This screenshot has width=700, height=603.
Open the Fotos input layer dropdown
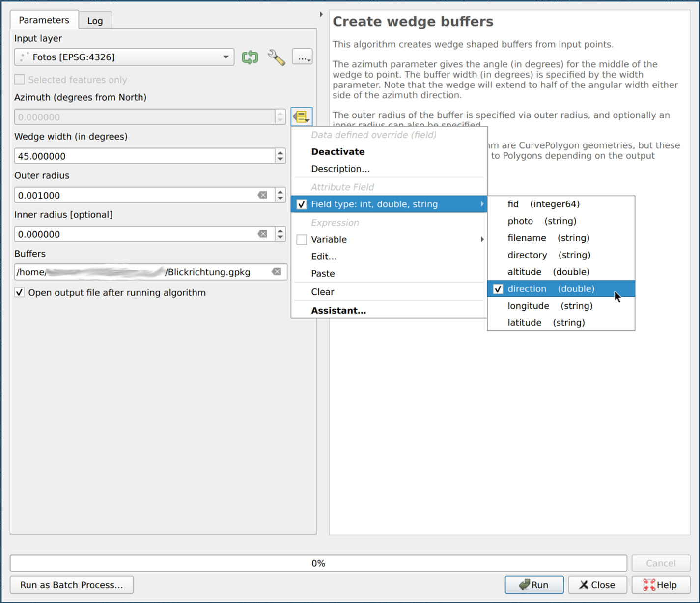coord(225,57)
